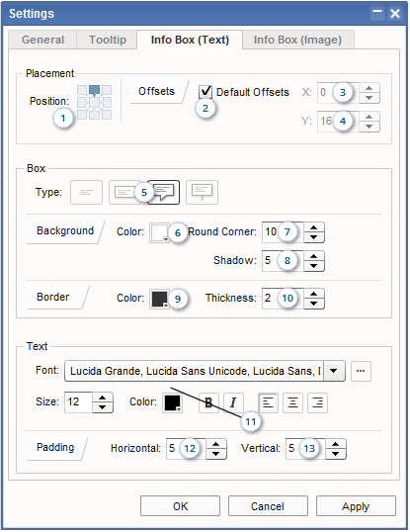Close the Settings dialog
Image resolution: width=410 pixels, height=532 pixels.
tap(395, 13)
